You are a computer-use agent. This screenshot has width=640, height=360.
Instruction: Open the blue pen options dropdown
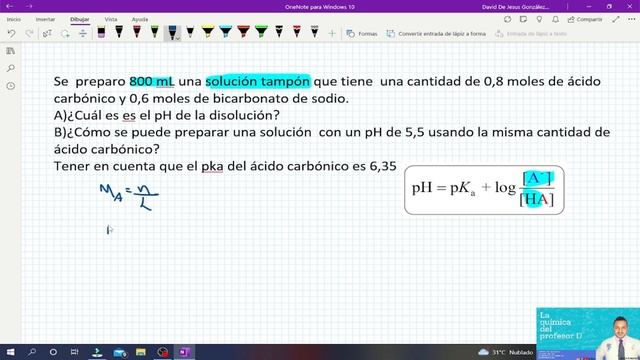(x=178, y=38)
